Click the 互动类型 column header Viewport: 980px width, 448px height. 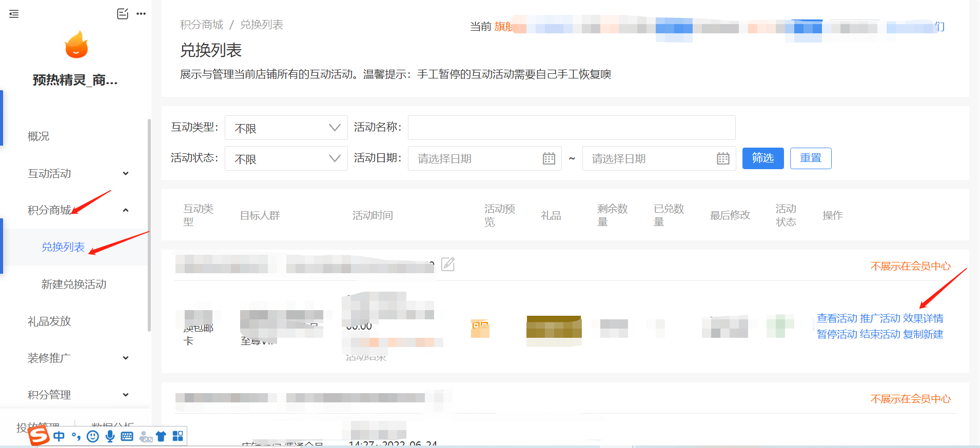click(x=199, y=215)
